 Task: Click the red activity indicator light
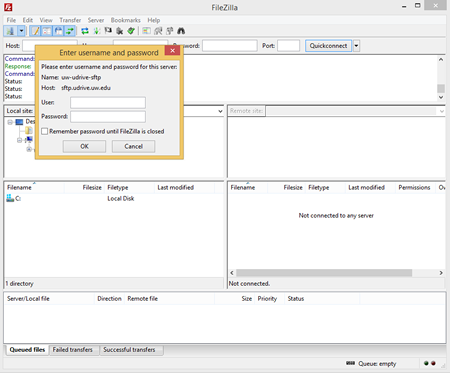pos(433,363)
